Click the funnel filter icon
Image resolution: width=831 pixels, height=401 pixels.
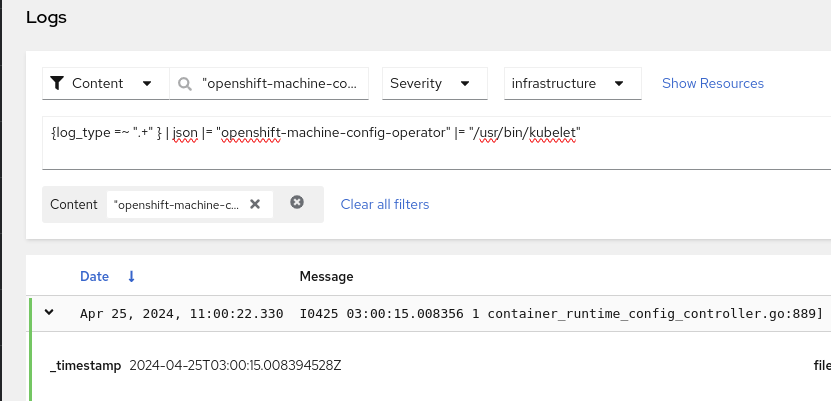point(57,84)
